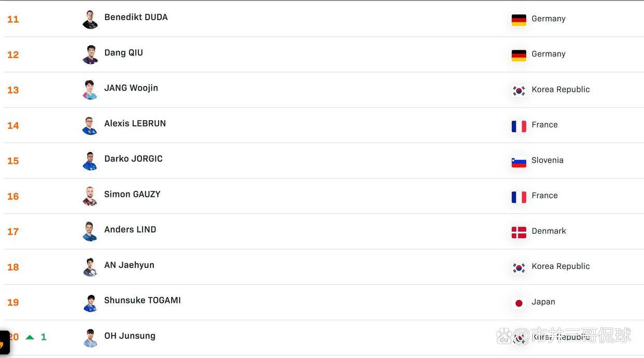The width and height of the screenshot is (644, 358).
Task: Open Alexis LEBRUN's player profile link
Action: tap(135, 123)
